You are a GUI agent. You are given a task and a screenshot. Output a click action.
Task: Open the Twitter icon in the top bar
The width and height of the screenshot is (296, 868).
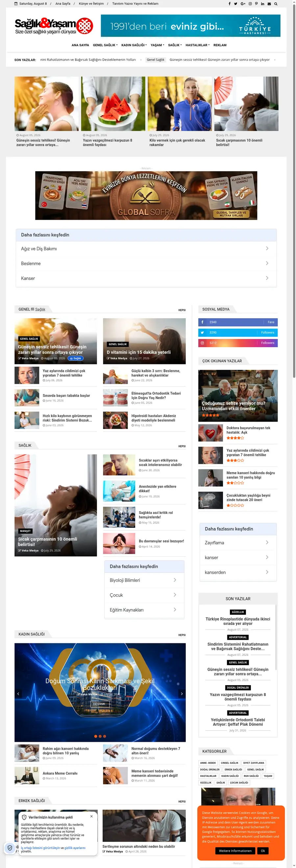point(235,4)
